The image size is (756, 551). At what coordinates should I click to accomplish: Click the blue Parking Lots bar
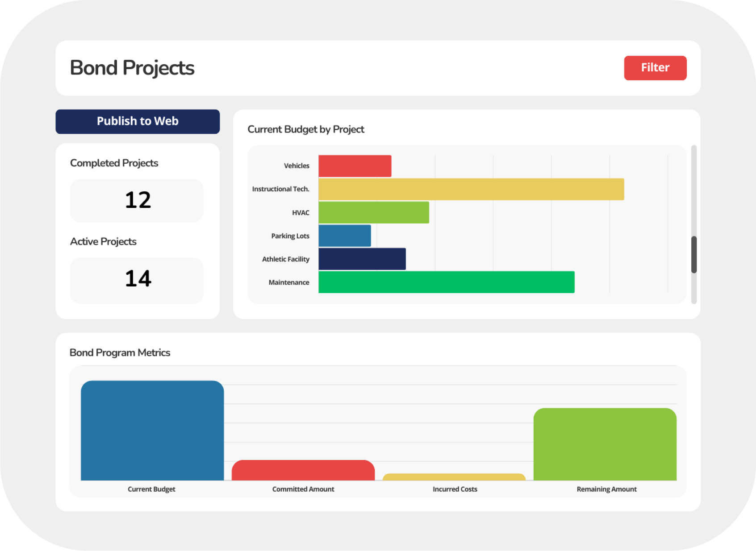pyautogui.click(x=344, y=236)
